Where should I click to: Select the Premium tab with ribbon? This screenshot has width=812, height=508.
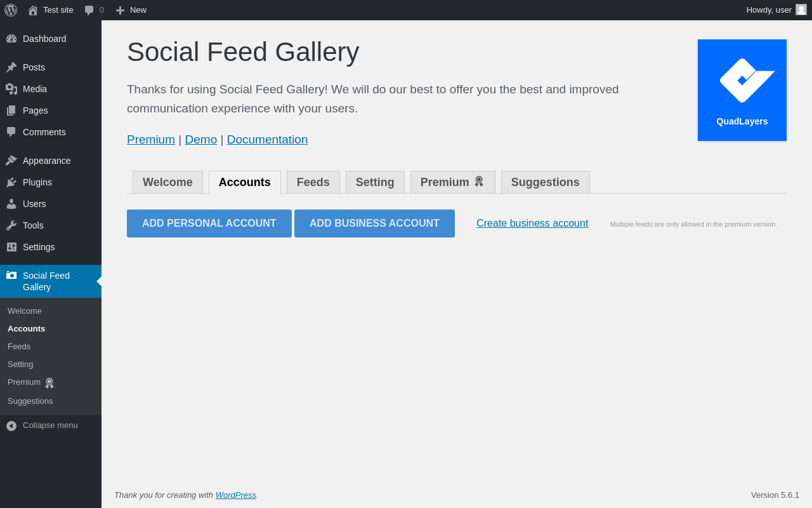tap(452, 182)
